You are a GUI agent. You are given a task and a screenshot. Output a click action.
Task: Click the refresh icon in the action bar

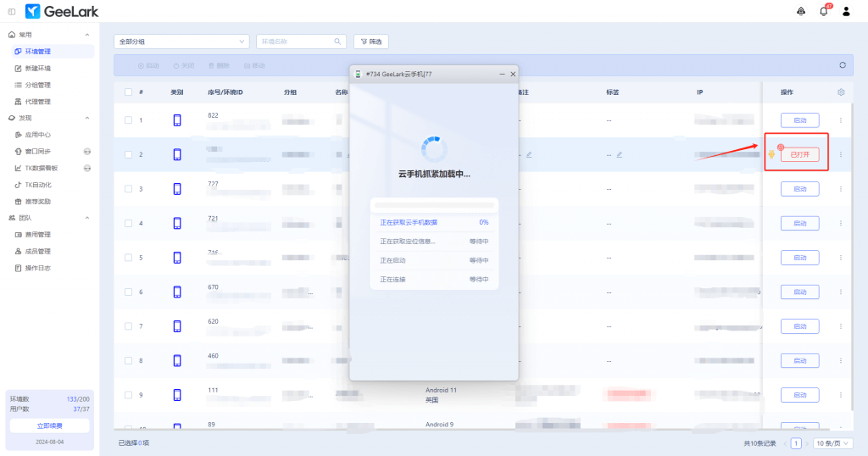(x=842, y=65)
